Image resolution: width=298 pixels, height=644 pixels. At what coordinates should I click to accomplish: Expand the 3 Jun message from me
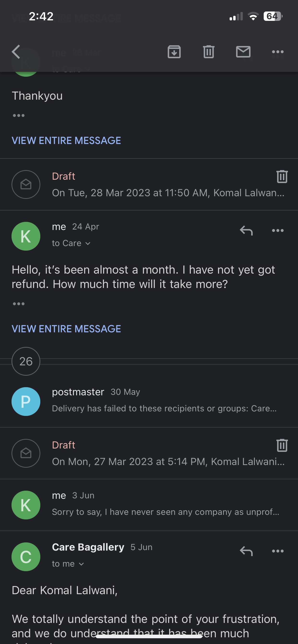(x=149, y=505)
